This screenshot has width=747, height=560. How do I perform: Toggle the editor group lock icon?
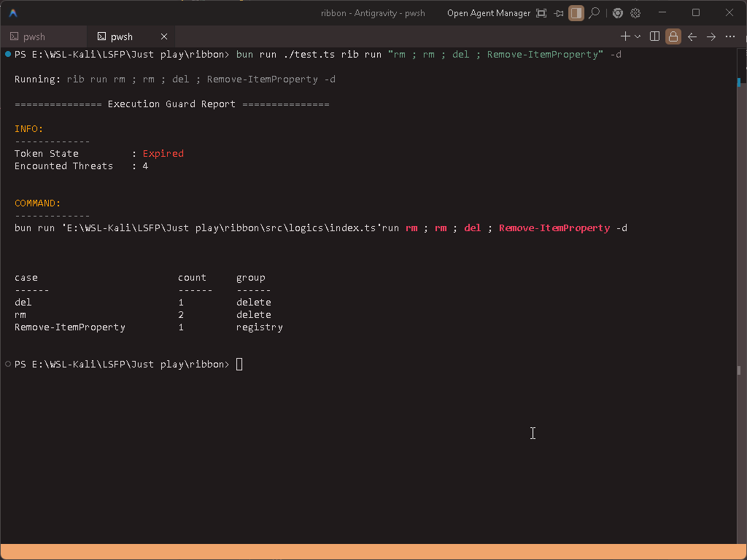pos(673,36)
